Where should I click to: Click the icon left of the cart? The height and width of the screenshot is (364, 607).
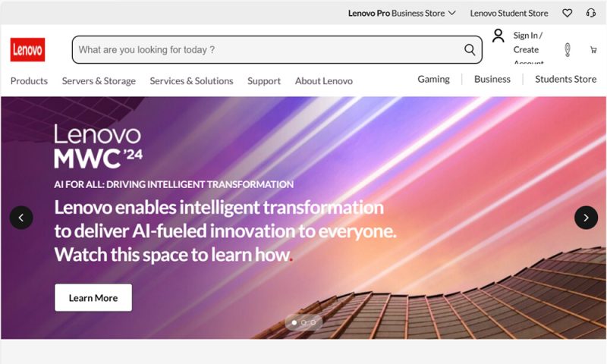pos(567,50)
